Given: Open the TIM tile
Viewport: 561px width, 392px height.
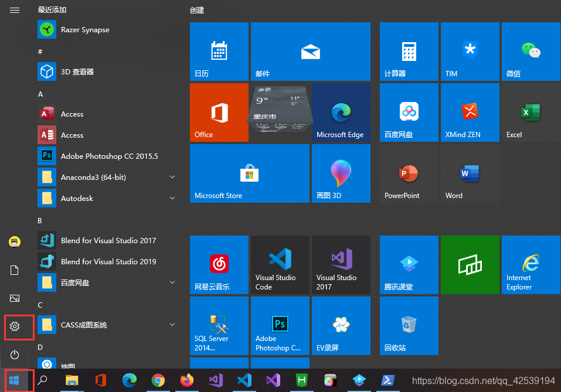Looking at the screenshot, I should pyautogui.click(x=470, y=52).
